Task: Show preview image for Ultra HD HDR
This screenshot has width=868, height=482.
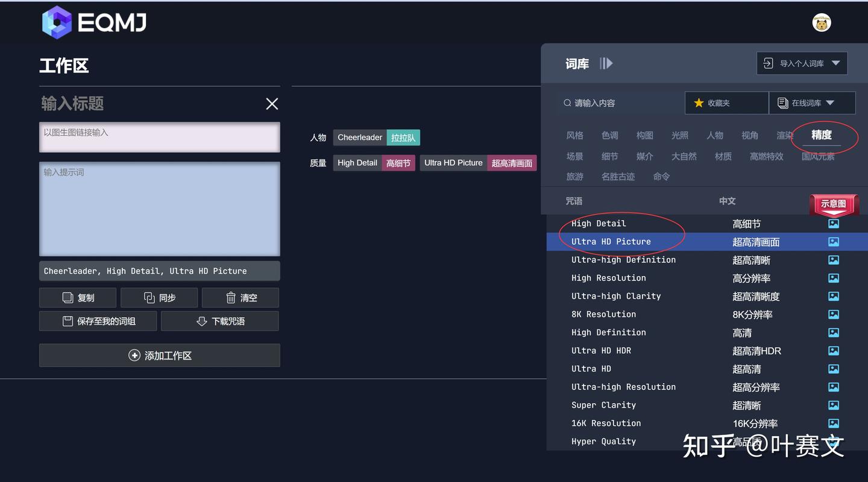Action: 834,350
